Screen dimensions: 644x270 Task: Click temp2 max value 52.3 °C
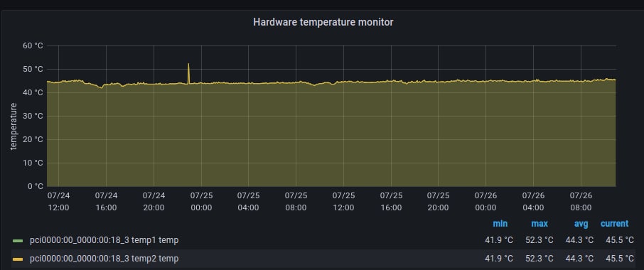tap(540, 259)
